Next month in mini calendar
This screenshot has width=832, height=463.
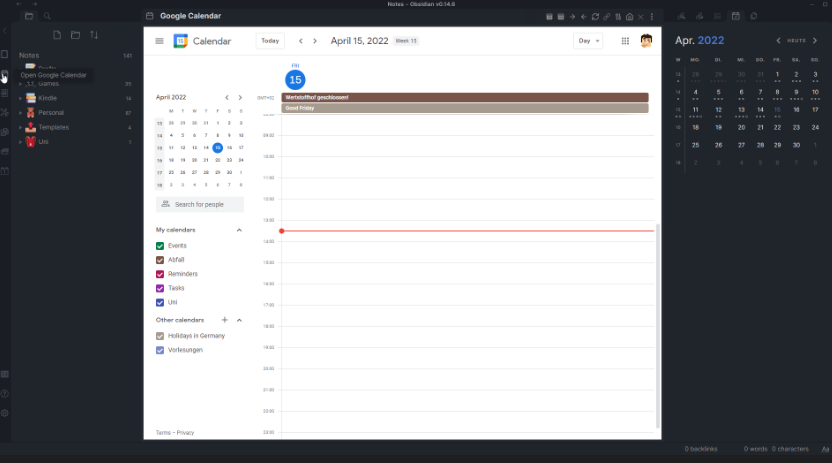[240, 98]
